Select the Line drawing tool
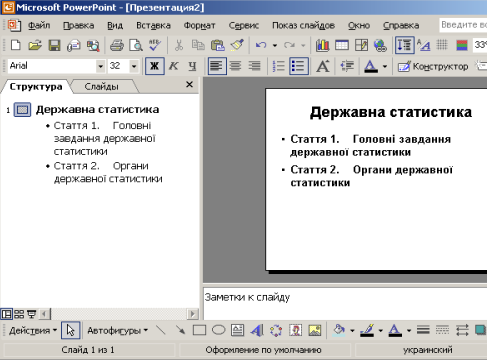Image resolution: width=487 pixels, height=360 pixels. pyautogui.click(x=161, y=330)
